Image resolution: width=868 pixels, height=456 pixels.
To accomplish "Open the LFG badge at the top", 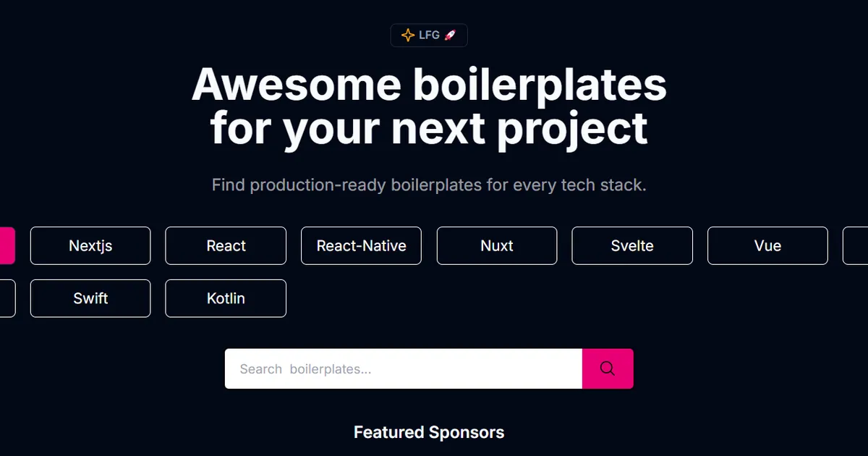I will [x=429, y=34].
